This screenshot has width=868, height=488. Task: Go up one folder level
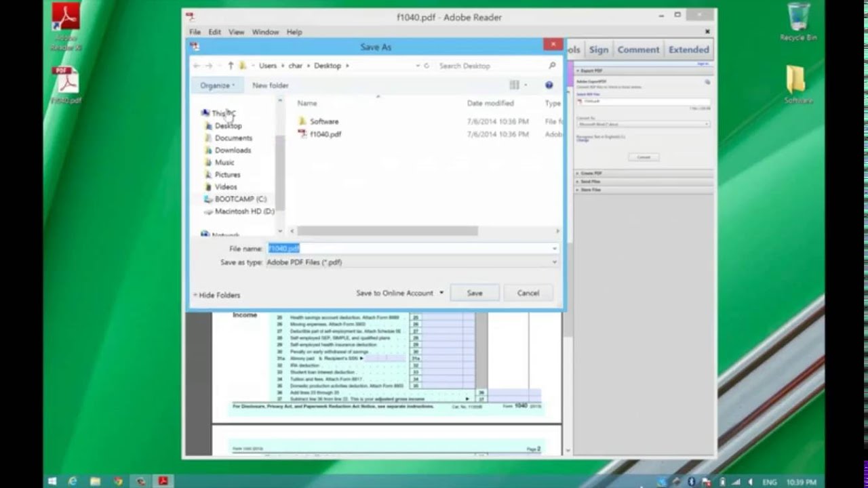pyautogui.click(x=231, y=66)
